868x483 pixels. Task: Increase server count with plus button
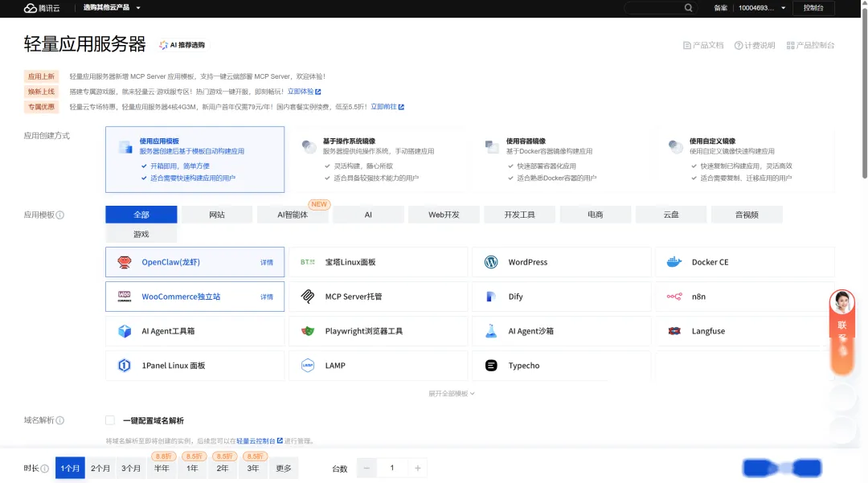click(x=417, y=468)
